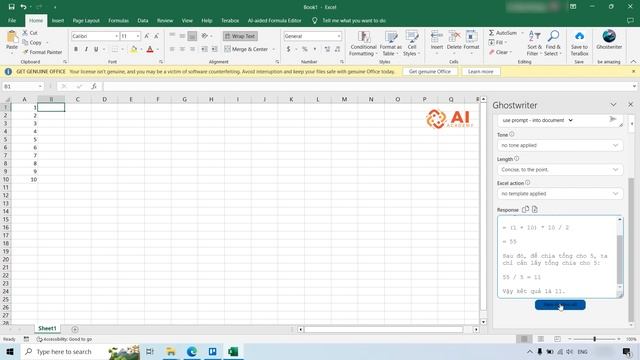Switch to the Page Layout tab
This screenshot has height=360, width=640.
[x=86, y=20]
